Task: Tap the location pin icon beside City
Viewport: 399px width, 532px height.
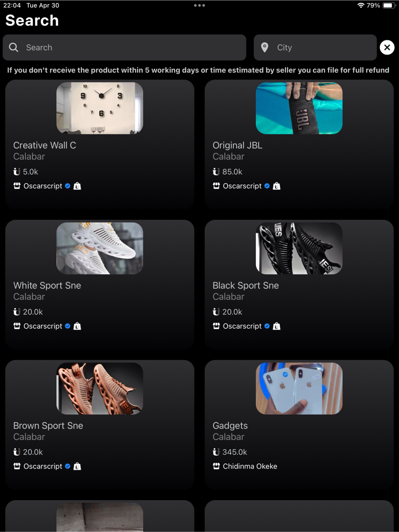Action: pyautogui.click(x=265, y=47)
